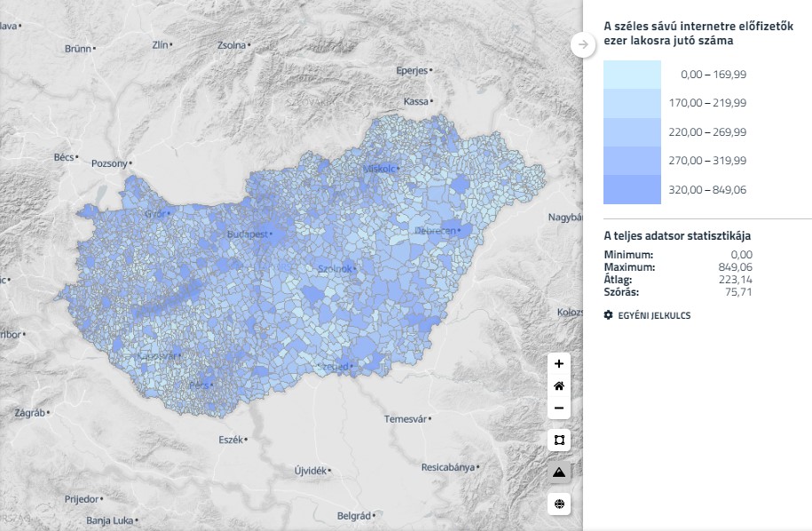Select the 0,00 – 169,99 color swatch
812x531 pixels.
tap(632, 75)
